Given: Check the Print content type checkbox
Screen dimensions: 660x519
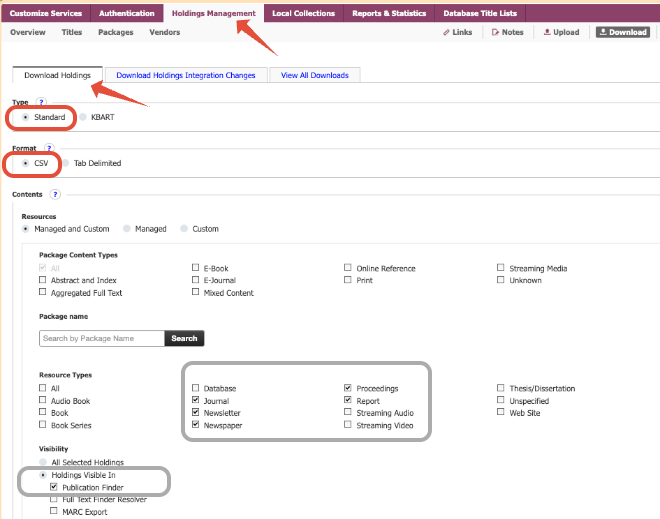Looking at the screenshot, I should point(348,280).
